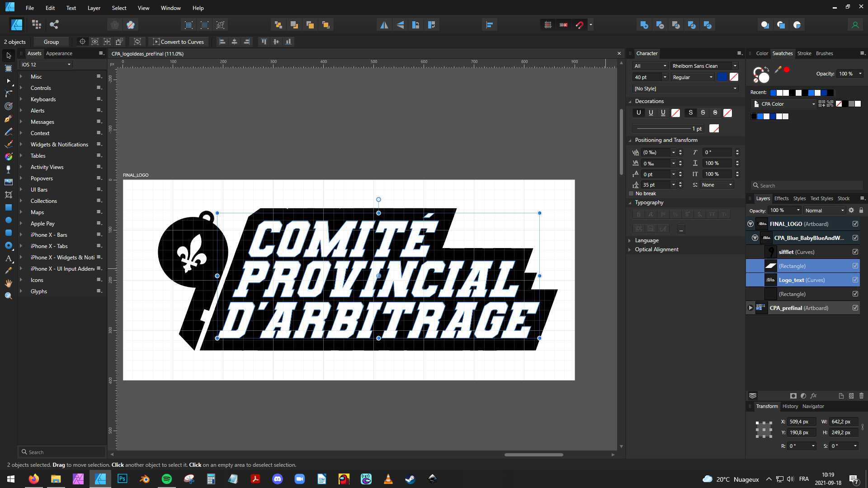868x488 pixels.
Task: Enable the No break typography option
Action: click(631, 193)
